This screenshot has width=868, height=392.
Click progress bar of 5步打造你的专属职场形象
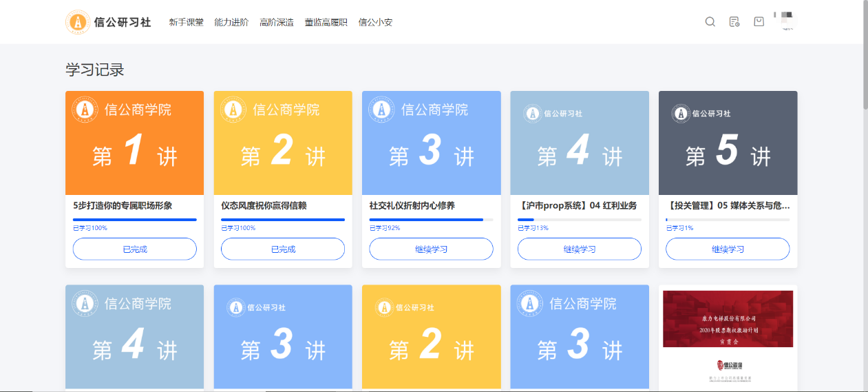tap(135, 220)
